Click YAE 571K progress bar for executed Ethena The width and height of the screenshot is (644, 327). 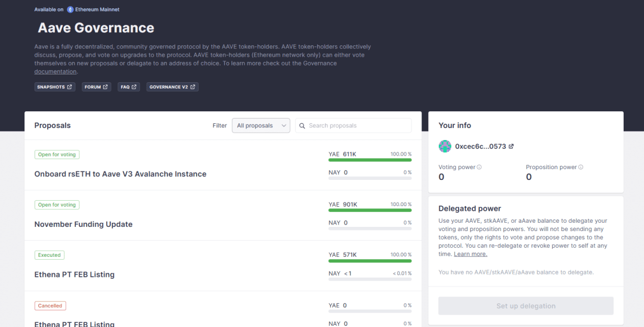point(370,261)
